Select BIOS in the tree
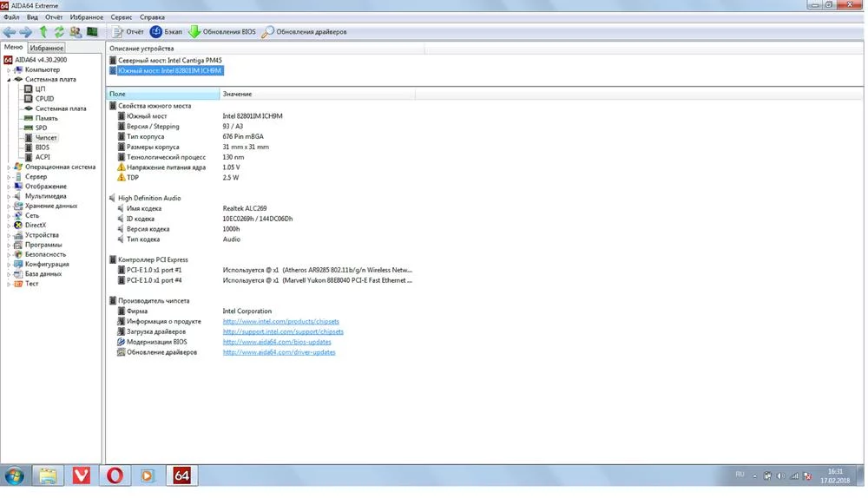 point(42,147)
